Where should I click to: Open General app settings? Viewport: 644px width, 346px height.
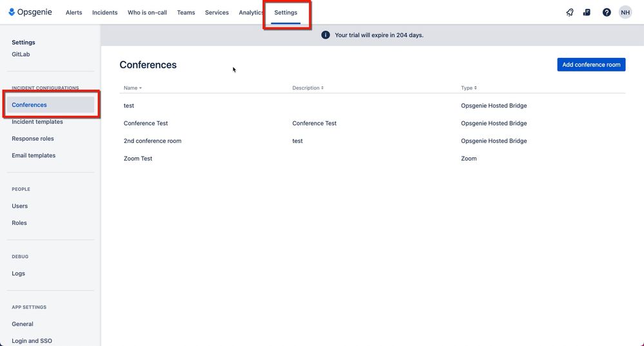(23, 324)
